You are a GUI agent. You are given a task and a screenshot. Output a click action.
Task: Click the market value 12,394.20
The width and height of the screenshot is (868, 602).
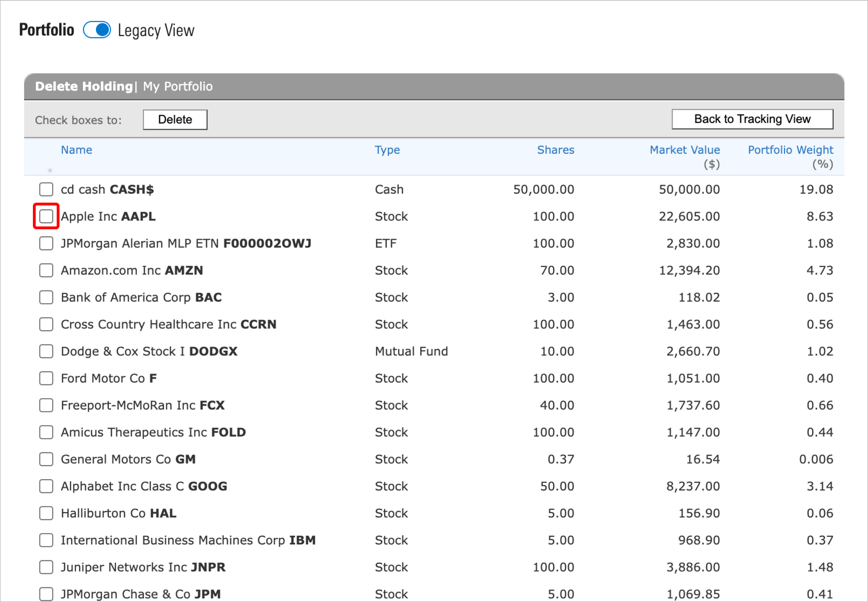pos(689,271)
